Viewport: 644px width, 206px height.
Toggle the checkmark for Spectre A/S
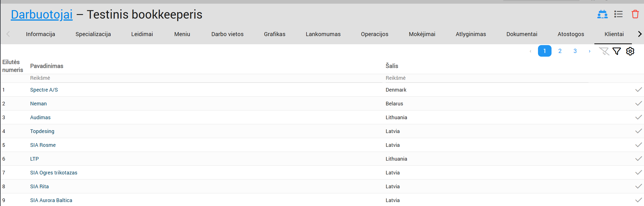[x=638, y=90]
